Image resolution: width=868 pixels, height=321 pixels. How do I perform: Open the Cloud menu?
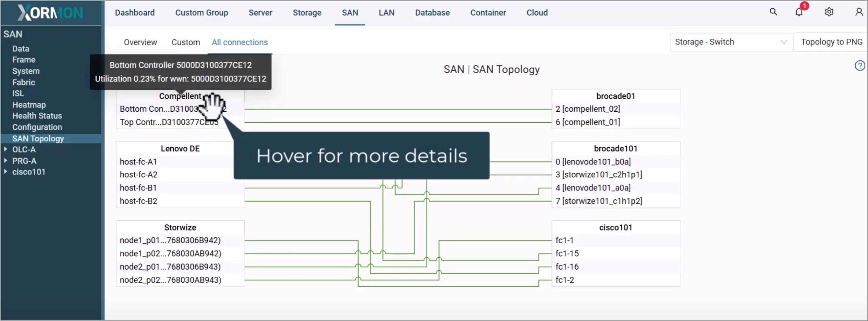click(x=537, y=13)
